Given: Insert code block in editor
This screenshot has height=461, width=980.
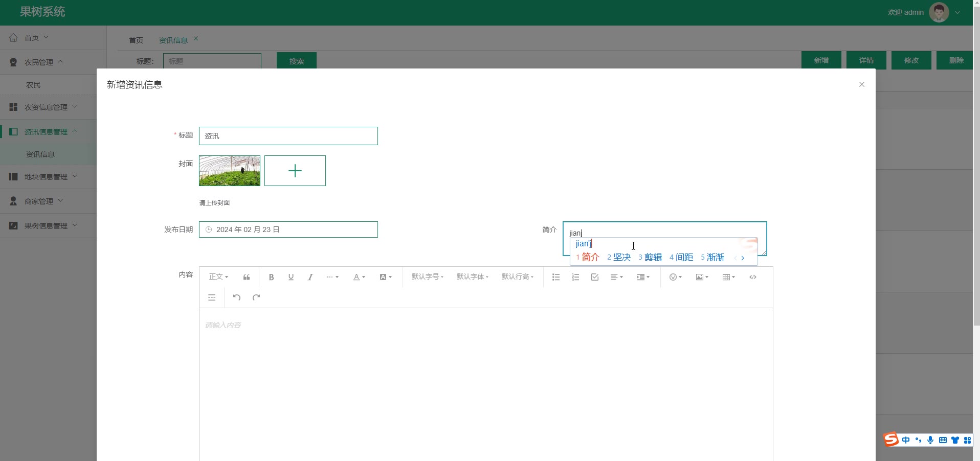Looking at the screenshot, I should pos(753,277).
